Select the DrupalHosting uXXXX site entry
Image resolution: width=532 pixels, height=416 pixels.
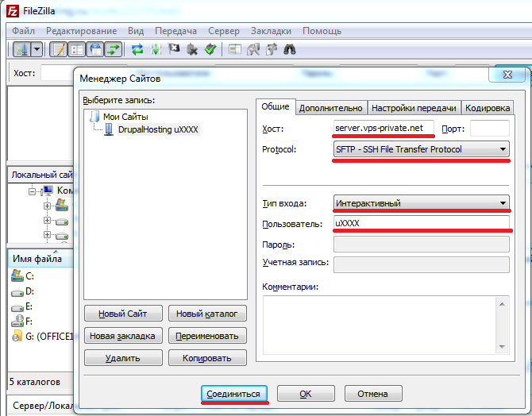[159, 129]
